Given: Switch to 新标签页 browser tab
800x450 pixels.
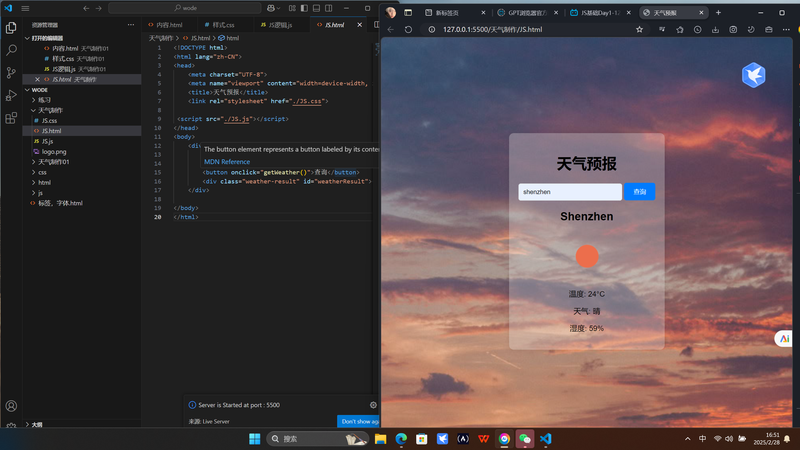Looking at the screenshot, I should [447, 13].
